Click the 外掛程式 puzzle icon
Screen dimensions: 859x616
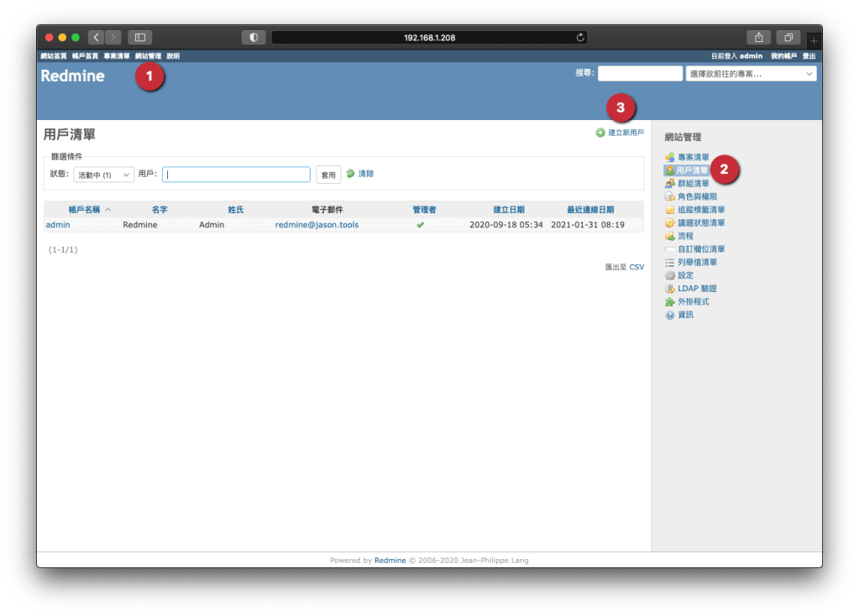pos(669,301)
